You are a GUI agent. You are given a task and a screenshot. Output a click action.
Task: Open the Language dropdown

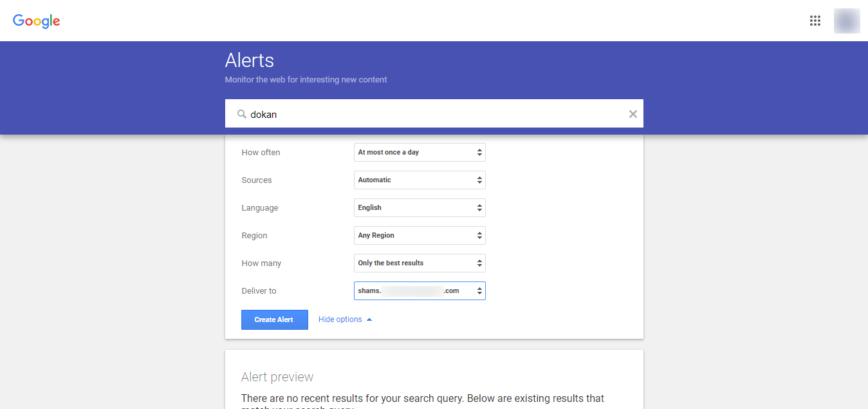click(x=420, y=207)
